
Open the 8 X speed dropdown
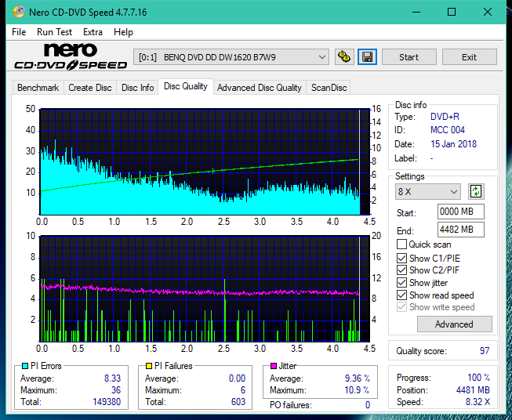428,191
